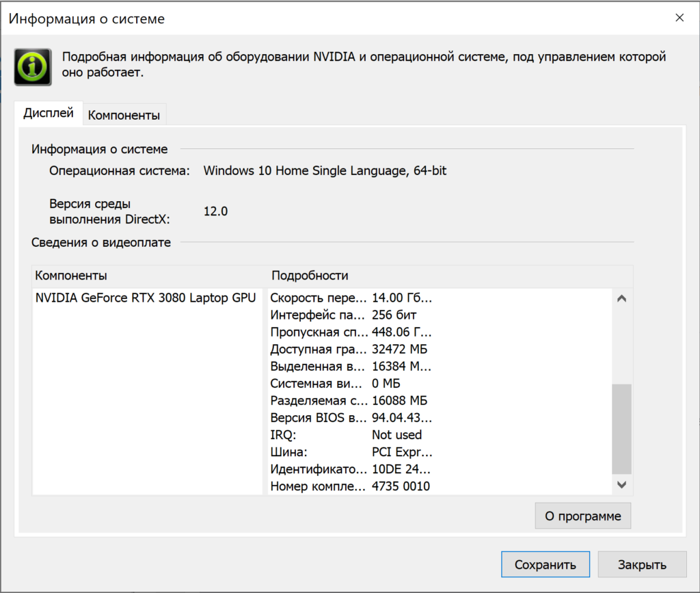The height and width of the screenshot is (593, 700).
Task: Click the green NVIDIA info icon
Action: click(x=33, y=66)
